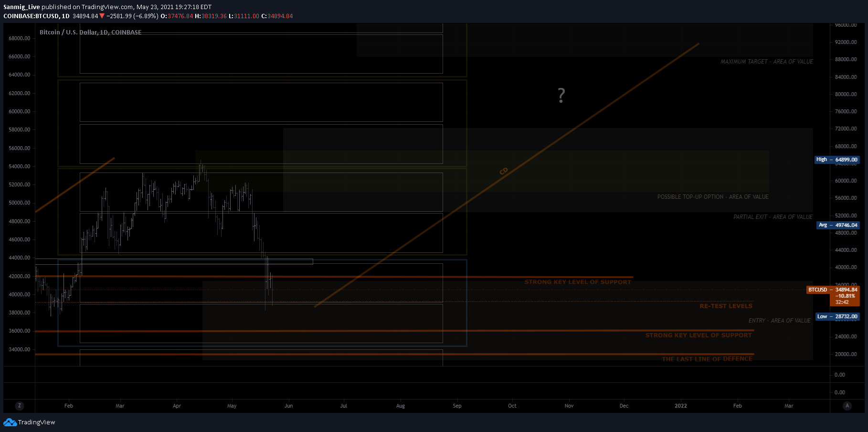The width and height of the screenshot is (868, 432).
Task: Click the May label on the time axis
Action: [x=232, y=406]
